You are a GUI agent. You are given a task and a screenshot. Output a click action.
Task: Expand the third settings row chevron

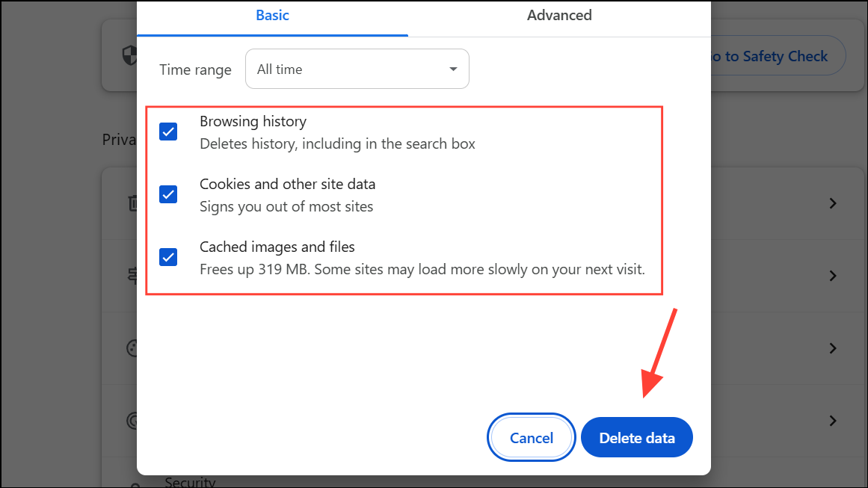pyautogui.click(x=833, y=348)
